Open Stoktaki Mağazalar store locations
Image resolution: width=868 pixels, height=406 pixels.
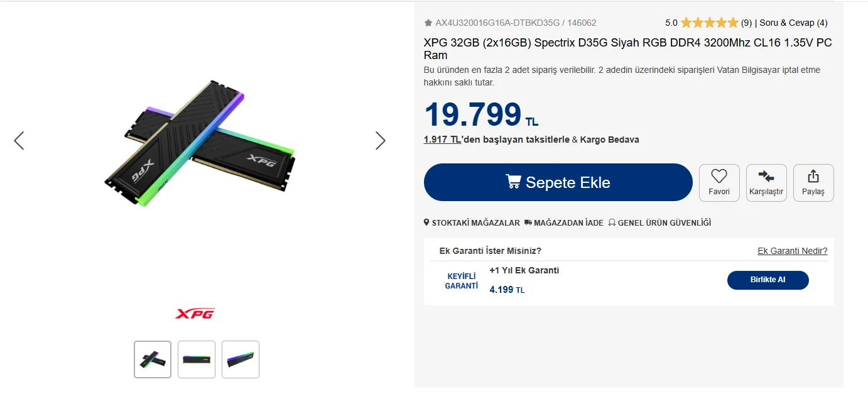(472, 222)
